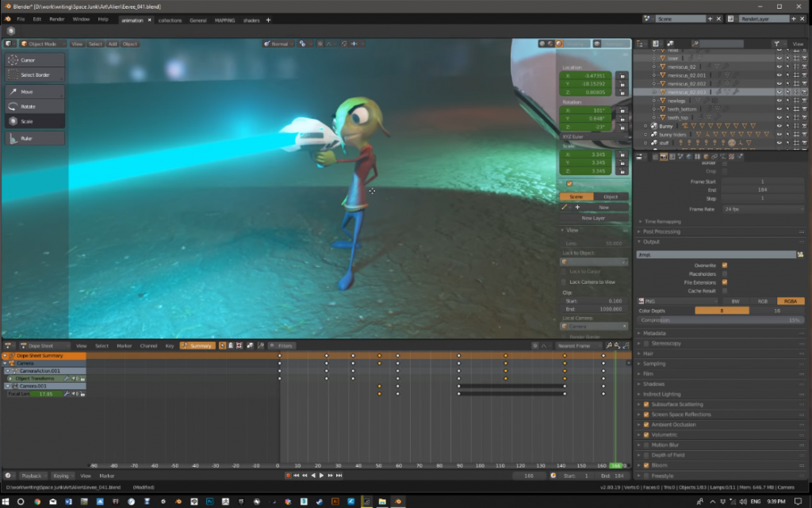Select RGBA color mode button
Viewport: 812px width, 508px height.
pos(791,301)
